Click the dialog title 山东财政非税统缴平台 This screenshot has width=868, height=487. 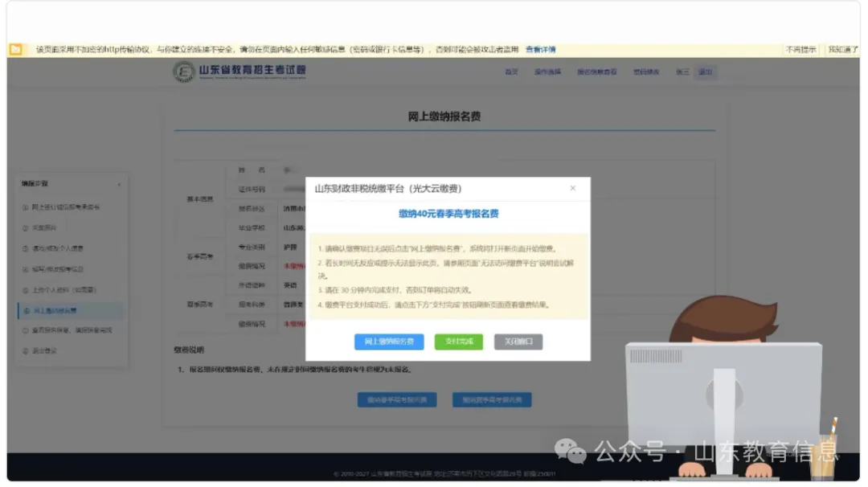pyautogui.click(x=388, y=189)
